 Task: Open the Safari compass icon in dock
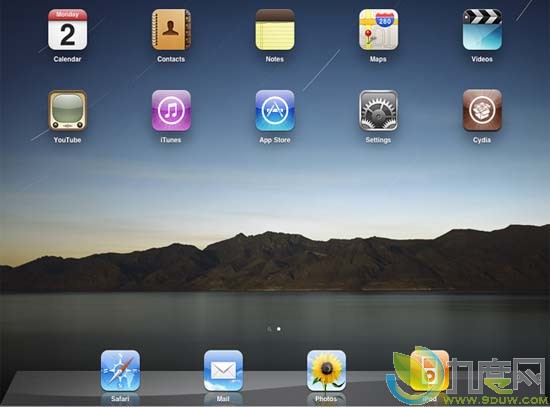tap(120, 371)
